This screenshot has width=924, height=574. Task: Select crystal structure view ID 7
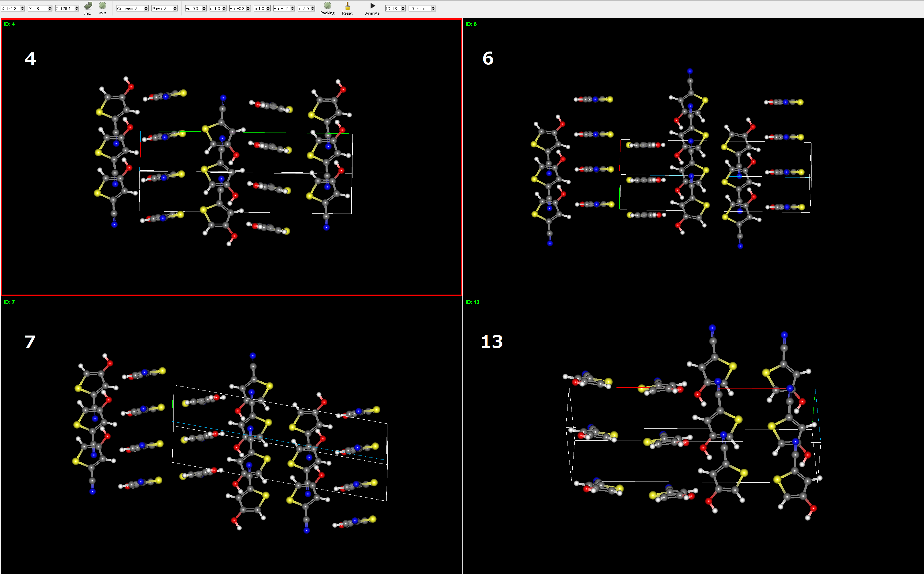pos(231,435)
